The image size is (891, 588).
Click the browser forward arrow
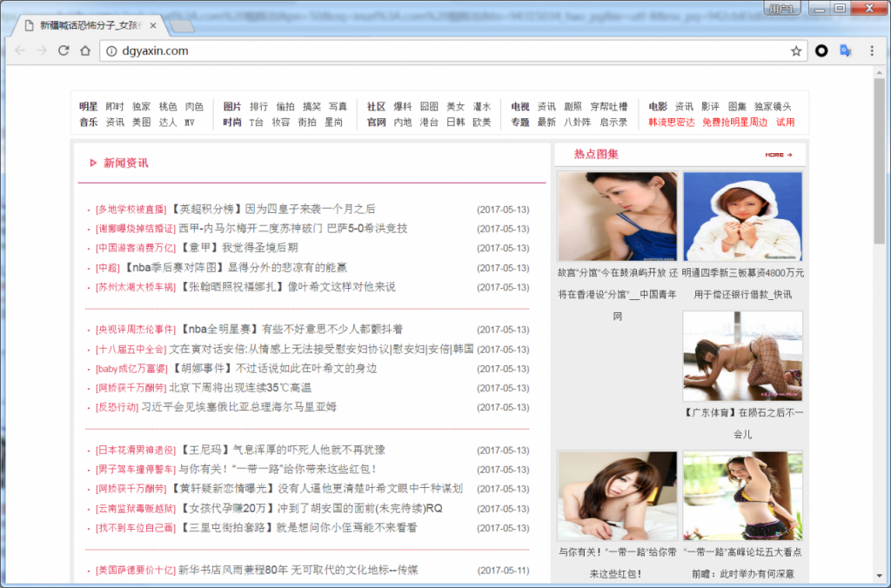(x=42, y=50)
